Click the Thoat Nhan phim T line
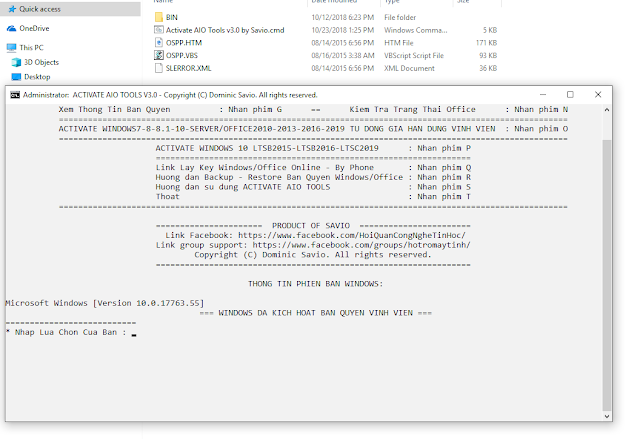640x439 pixels. pyautogui.click(x=313, y=197)
